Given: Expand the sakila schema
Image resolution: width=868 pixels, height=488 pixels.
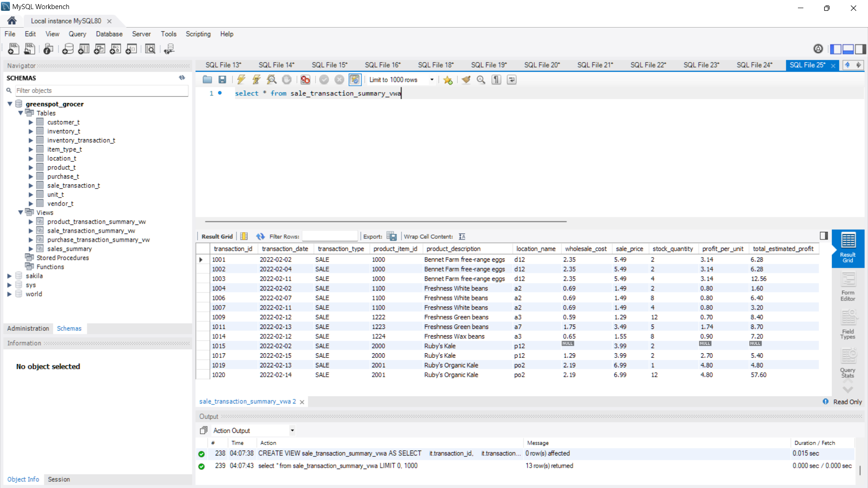Looking at the screenshot, I should (x=9, y=276).
